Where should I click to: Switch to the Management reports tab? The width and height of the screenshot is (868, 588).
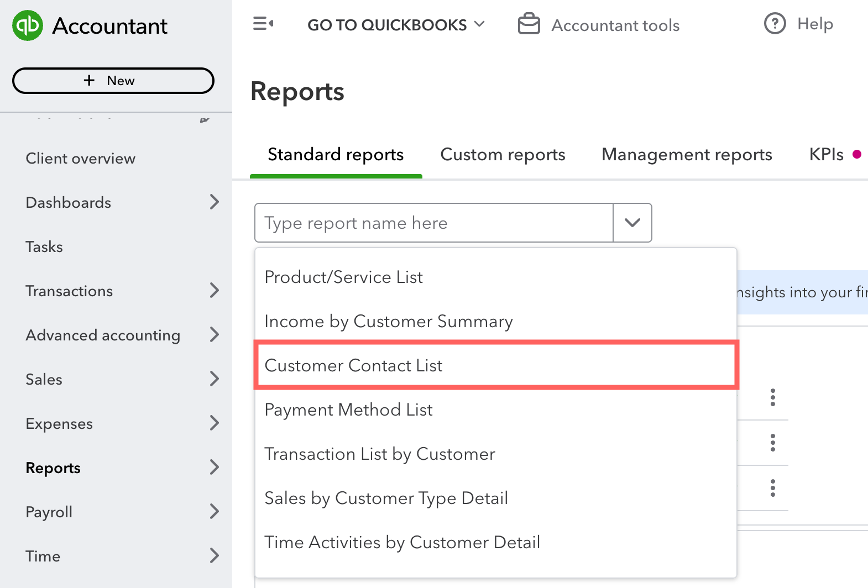tap(687, 155)
